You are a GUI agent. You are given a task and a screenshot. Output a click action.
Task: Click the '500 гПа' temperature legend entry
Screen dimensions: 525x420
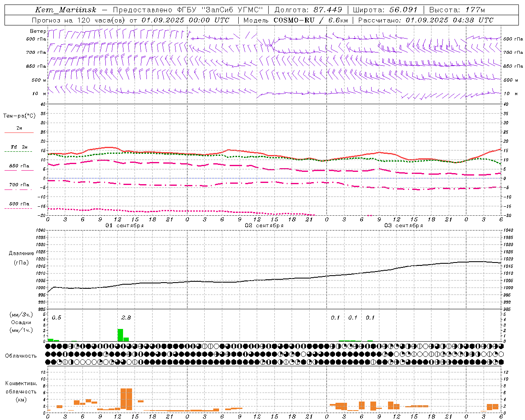(x=19, y=204)
